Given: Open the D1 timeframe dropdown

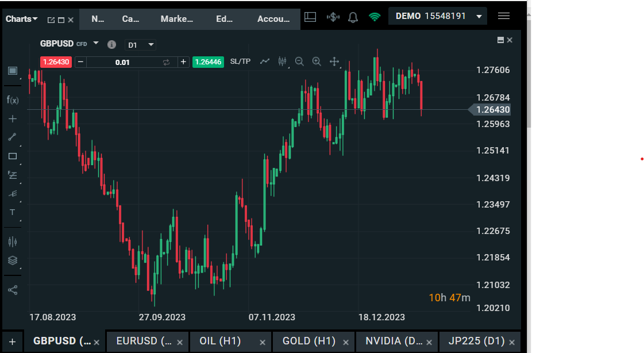Looking at the screenshot, I should pyautogui.click(x=140, y=44).
